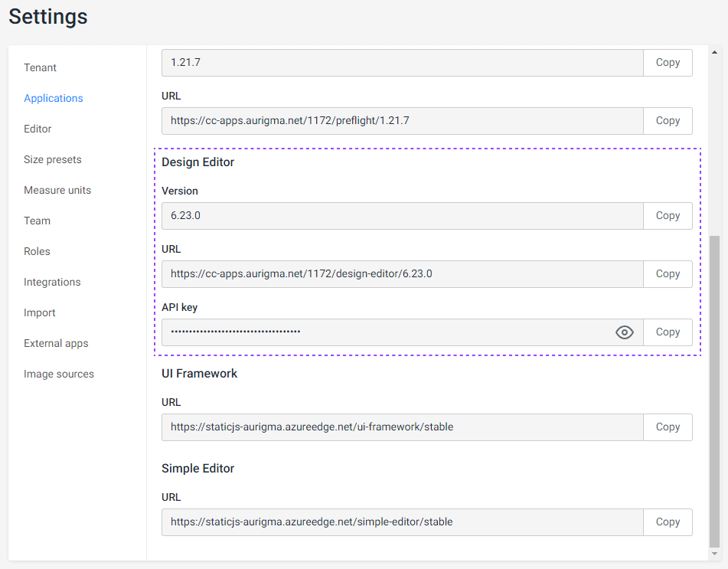The height and width of the screenshot is (569, 728).
Task: Copy the Design Editor URL
Action: 668,274
